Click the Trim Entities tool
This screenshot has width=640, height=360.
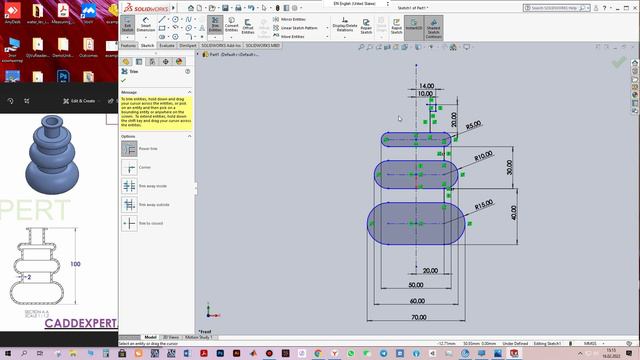pyautogui.click(x=215, y=24)
